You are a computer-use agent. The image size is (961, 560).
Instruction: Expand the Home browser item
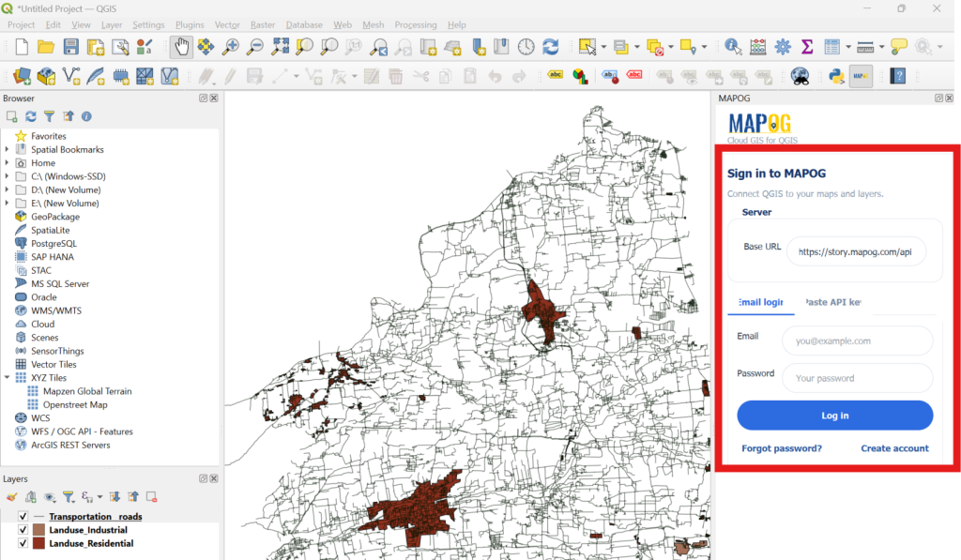click(x=7, y=163)
